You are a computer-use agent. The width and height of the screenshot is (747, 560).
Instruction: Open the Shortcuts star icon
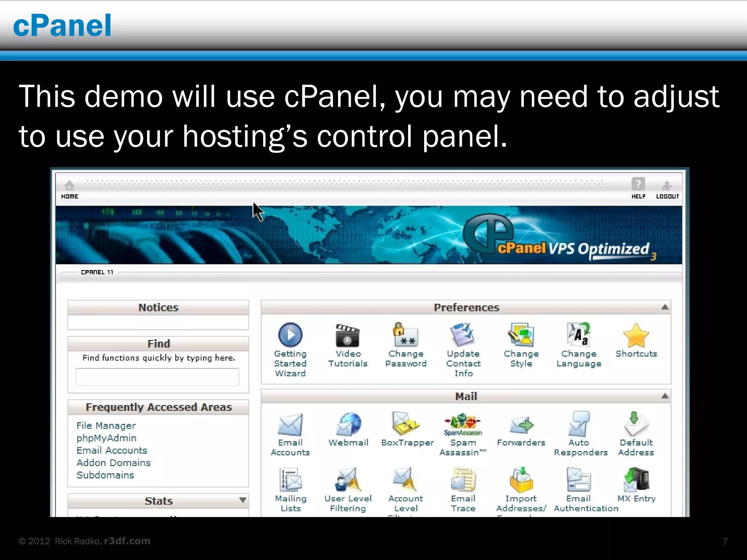[x=636, y=335]
